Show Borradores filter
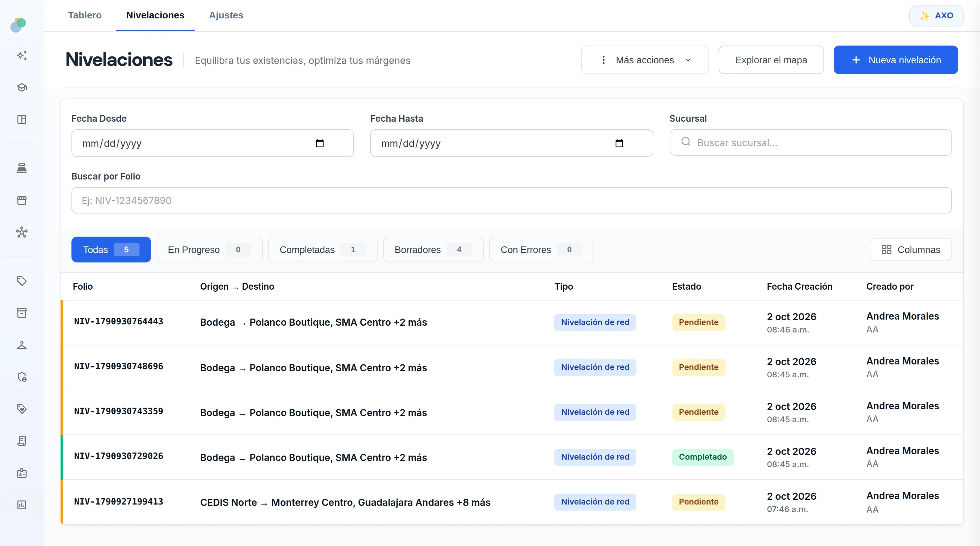The height and width of the screenshot is (546, 980). tap(433, 250)
